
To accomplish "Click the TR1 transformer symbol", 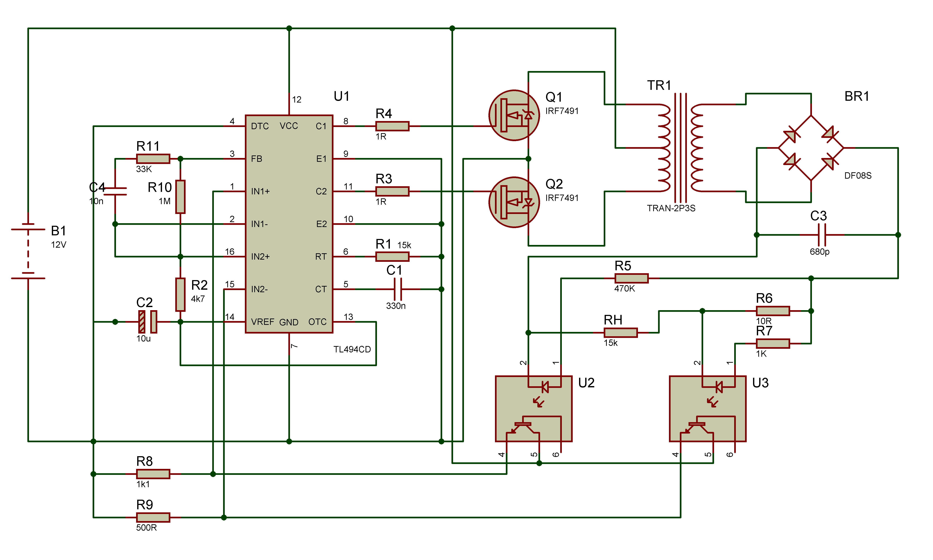I will [x=681, y=148].
